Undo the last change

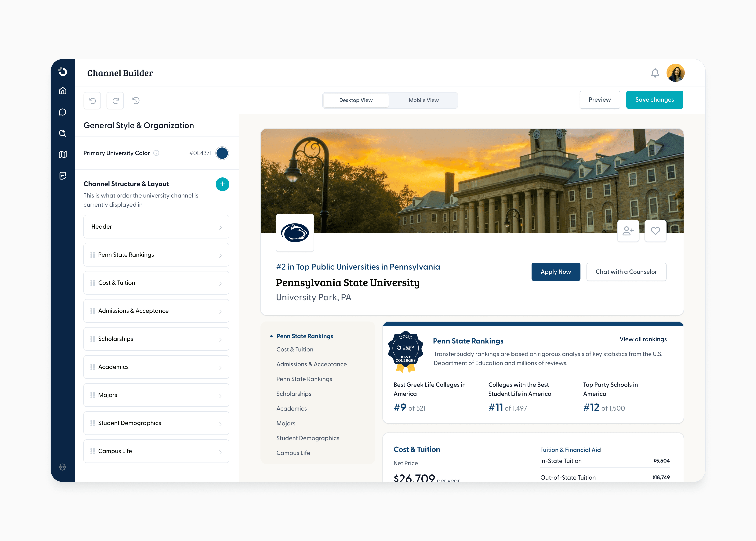[x=92, y=101]
